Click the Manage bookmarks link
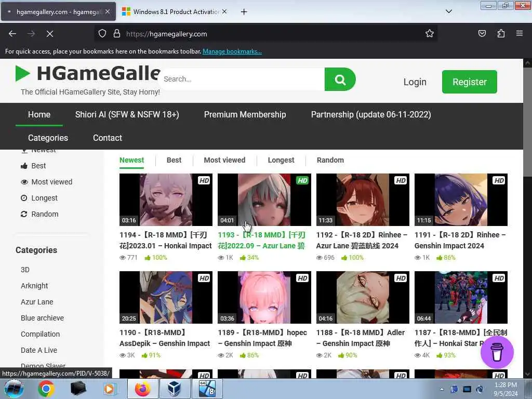Screen dimensions: 532x399 232,51
